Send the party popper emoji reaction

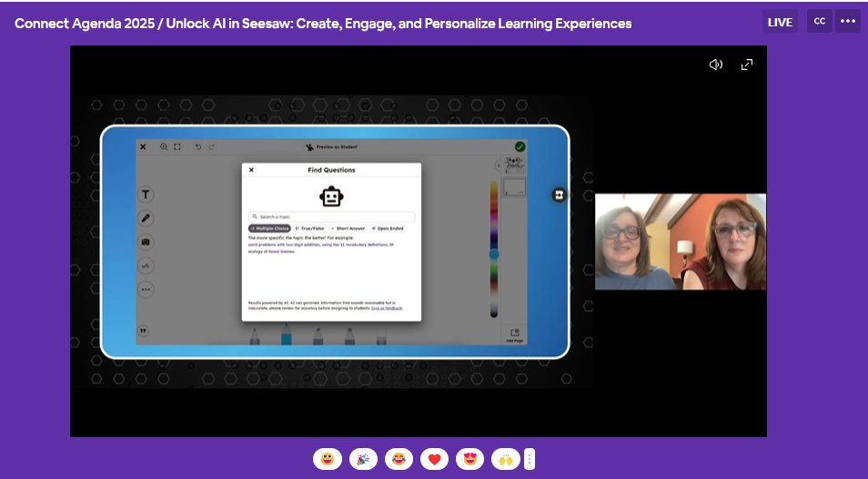point(363,459)
